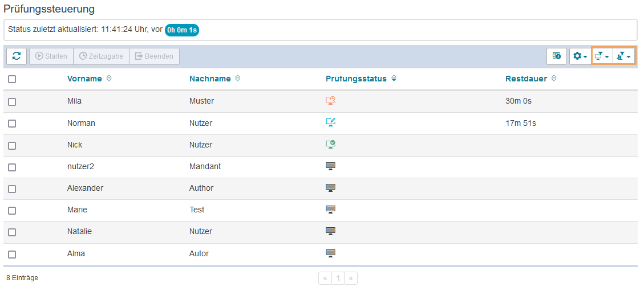Click the first name Alexander
This screenshot has width=644, height=287.
(x=85, y=188)
